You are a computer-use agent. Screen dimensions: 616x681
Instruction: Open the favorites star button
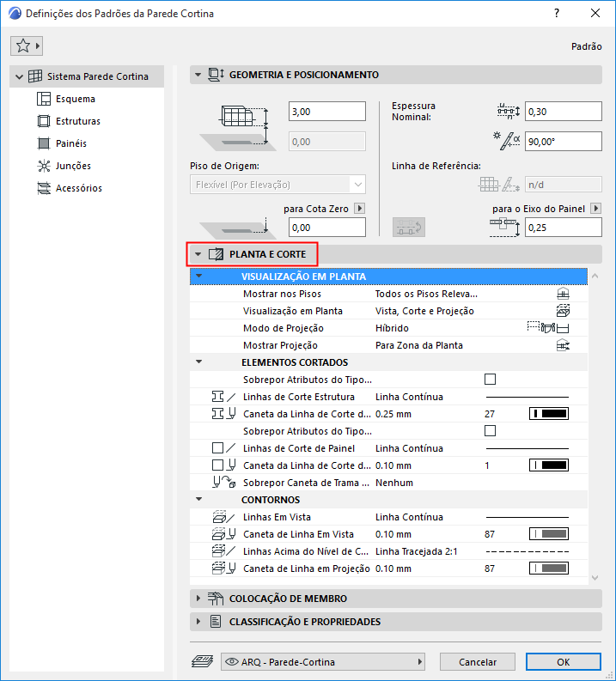26,46
